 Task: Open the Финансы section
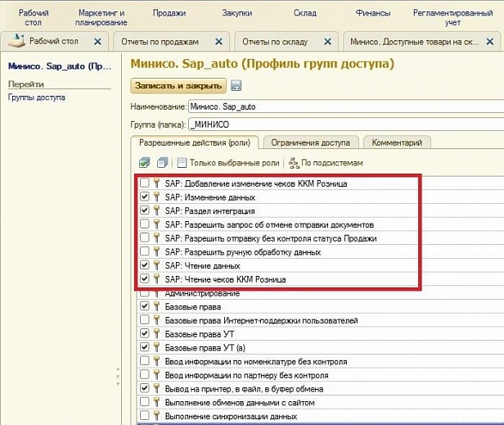[x=373, y=13]
